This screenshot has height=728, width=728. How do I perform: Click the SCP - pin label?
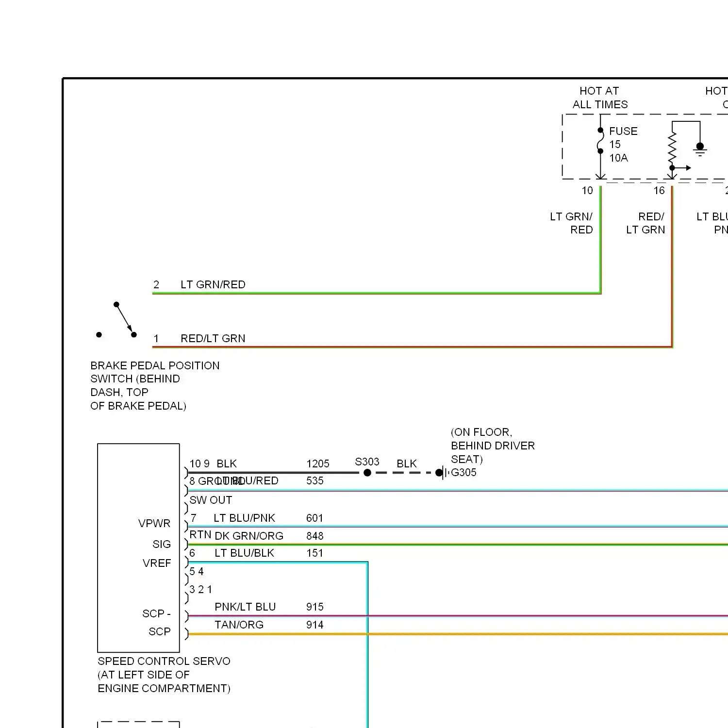pyautogui.click(x=156, y=614)
